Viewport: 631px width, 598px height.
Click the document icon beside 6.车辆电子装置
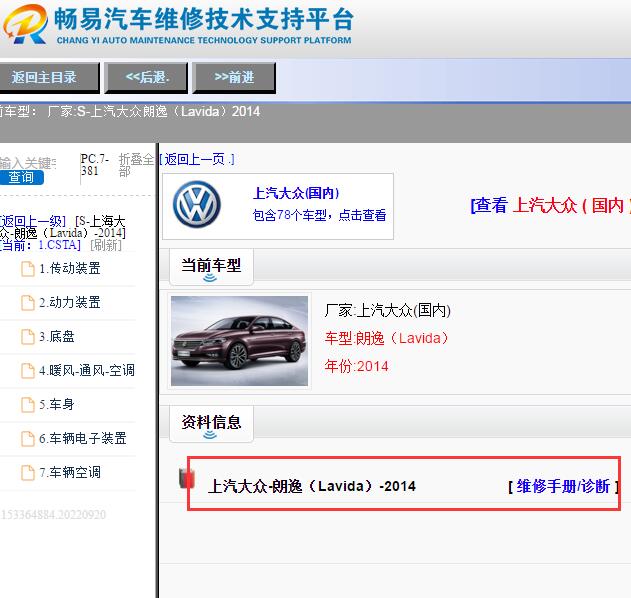point(28,439)
